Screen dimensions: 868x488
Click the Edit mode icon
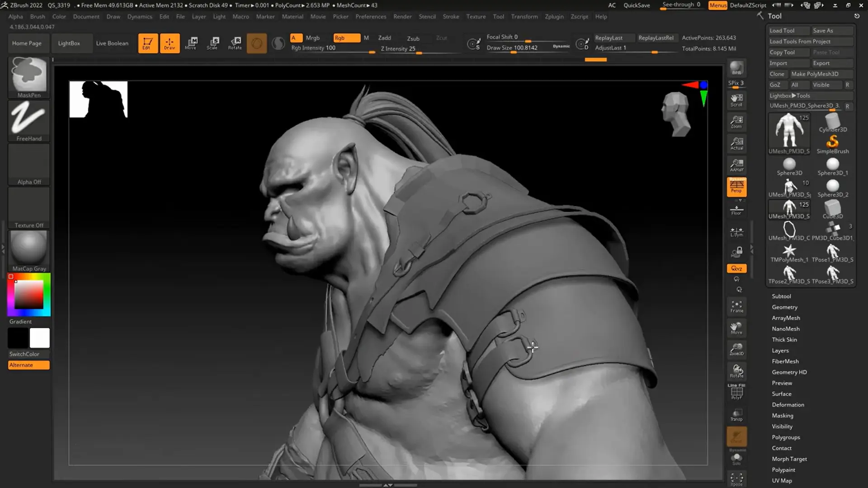pyautogui.click(x=148, y=43)
